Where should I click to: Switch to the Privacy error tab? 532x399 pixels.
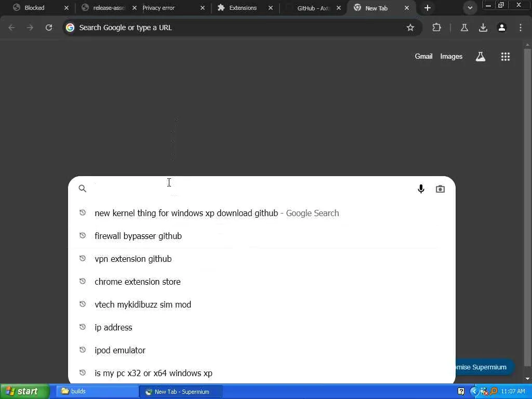pos(166,8)
